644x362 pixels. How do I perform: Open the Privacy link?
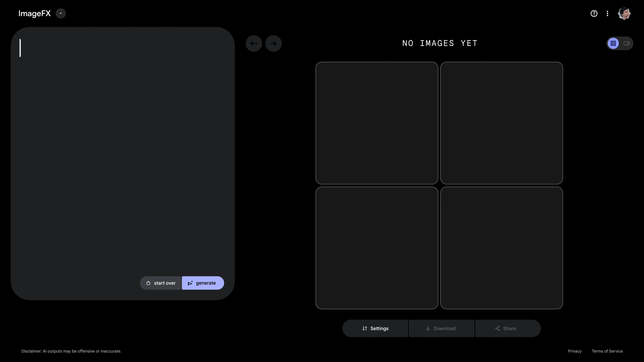575,351
